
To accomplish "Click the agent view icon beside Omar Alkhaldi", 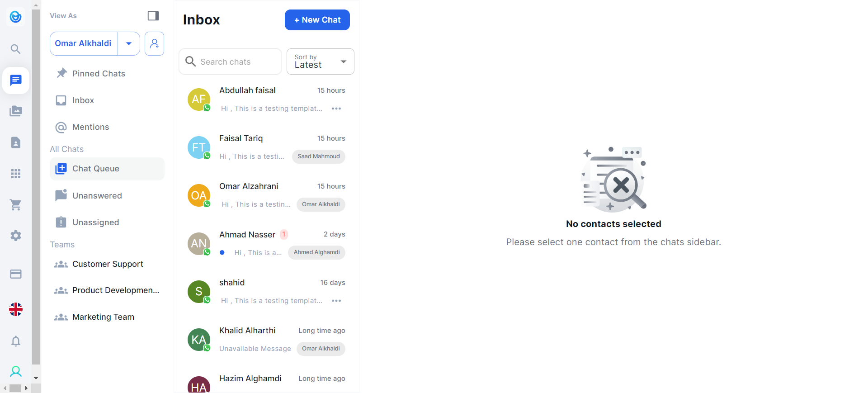I will [x=154, y=43].
